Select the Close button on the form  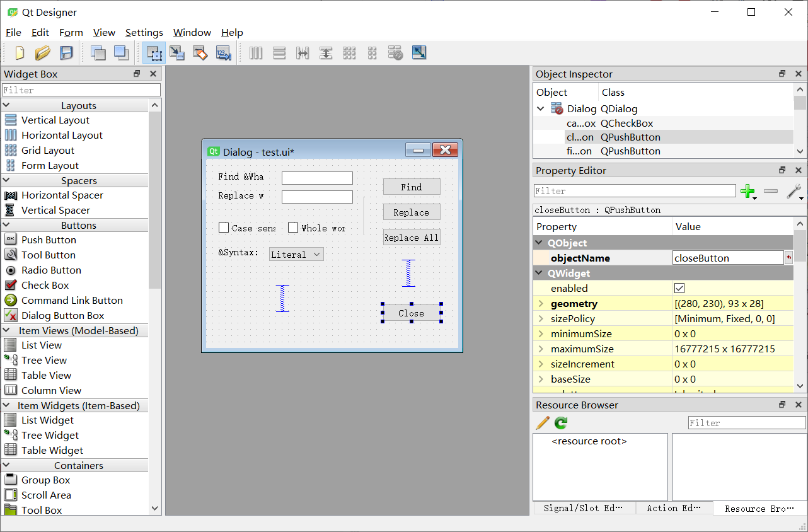[412, 313]
